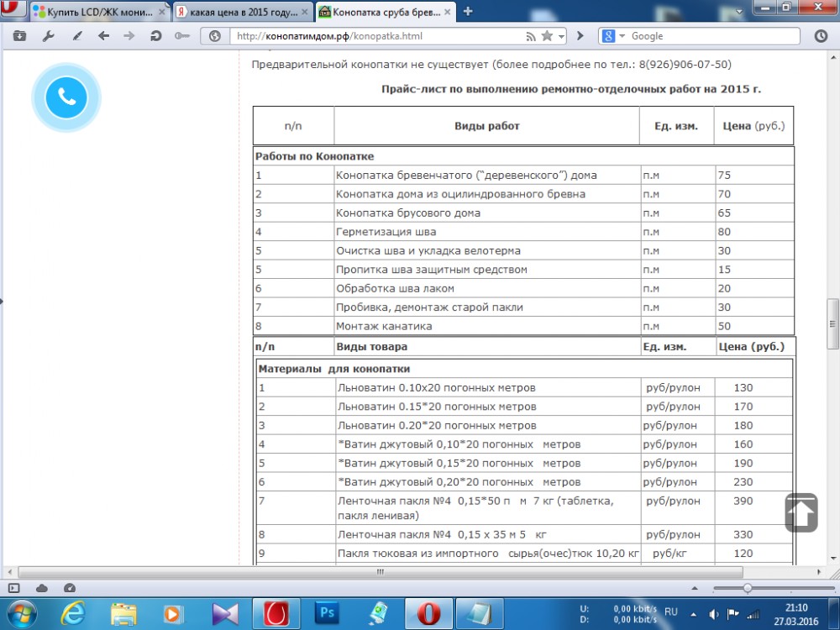This screenshot has width=840, height=630.
Task: Open the RSS feed icon in address bar
Action: [x=530, y=36]
